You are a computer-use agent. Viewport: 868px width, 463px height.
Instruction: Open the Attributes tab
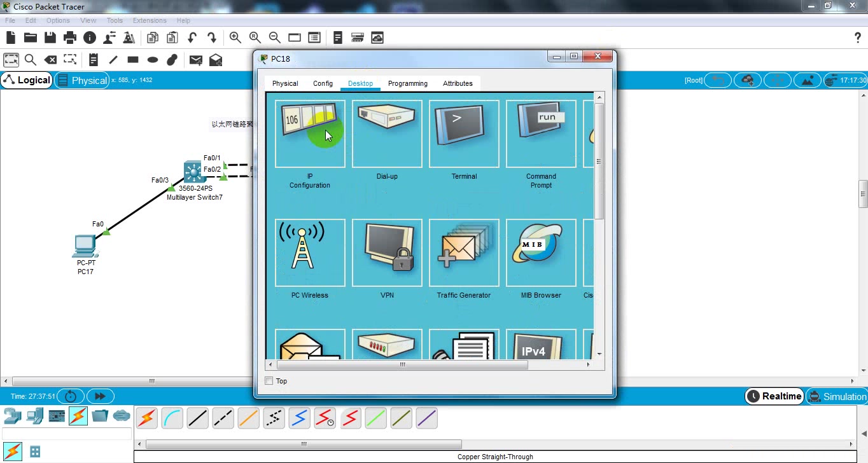click(458, 83)
